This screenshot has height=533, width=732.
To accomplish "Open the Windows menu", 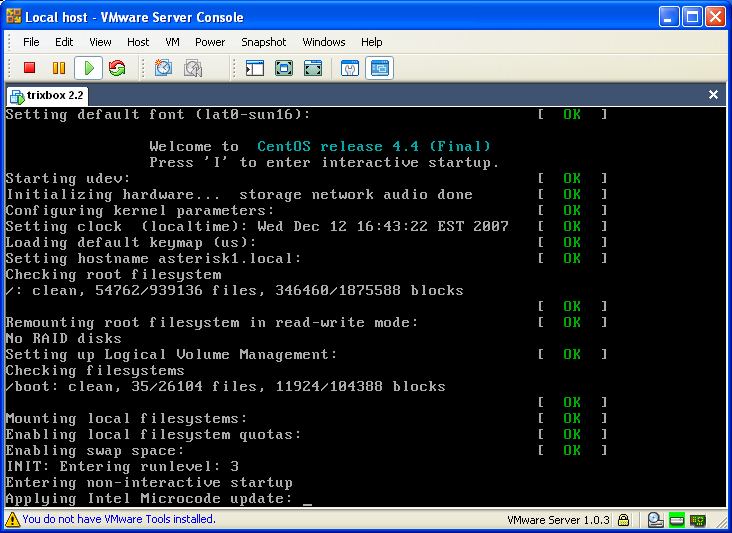I will tap(324, 42).
